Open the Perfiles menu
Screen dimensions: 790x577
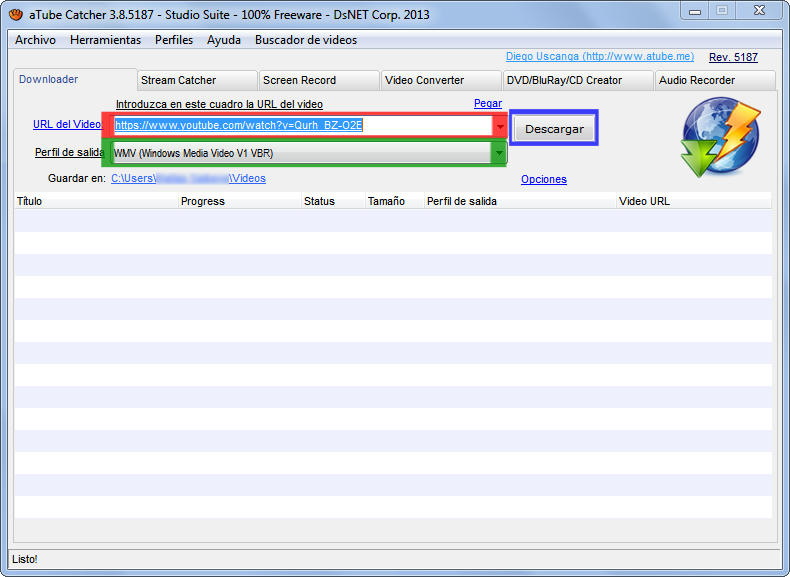(x=174, y=40)
